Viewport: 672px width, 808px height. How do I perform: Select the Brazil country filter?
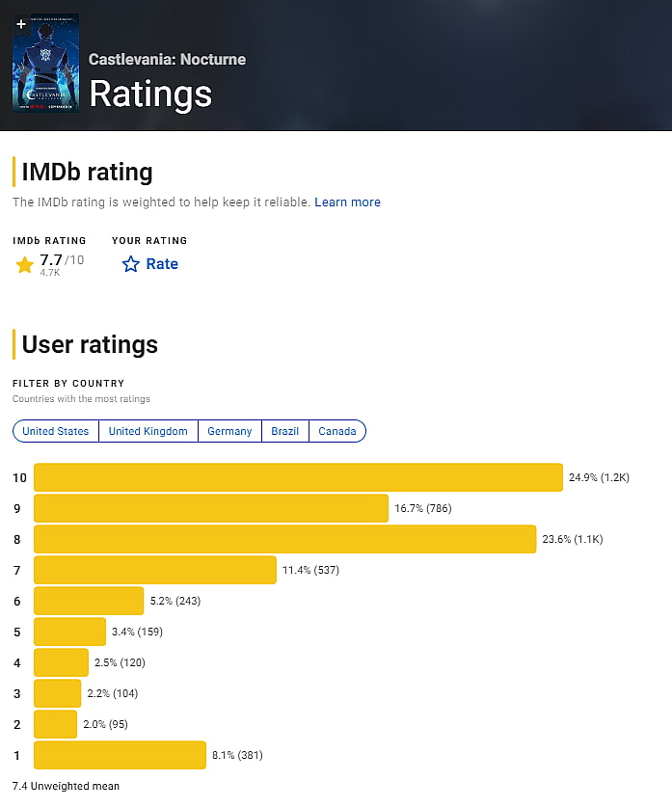pos(285,431)
